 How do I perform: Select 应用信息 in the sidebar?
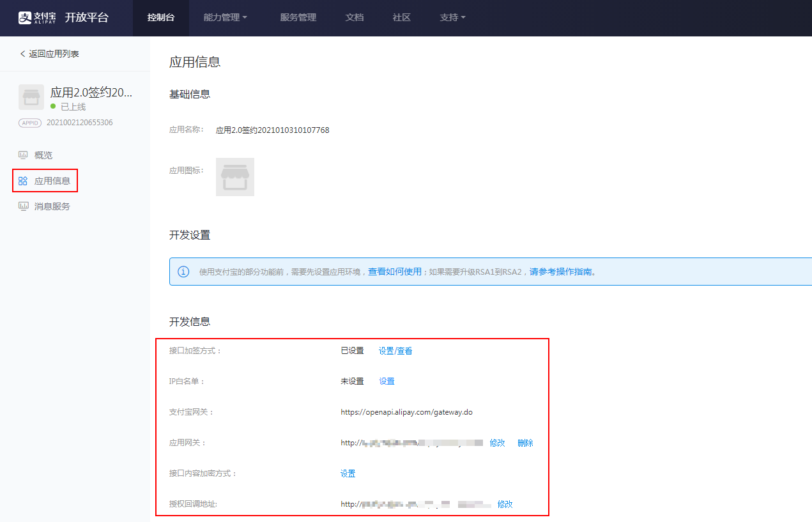point(52,181)
